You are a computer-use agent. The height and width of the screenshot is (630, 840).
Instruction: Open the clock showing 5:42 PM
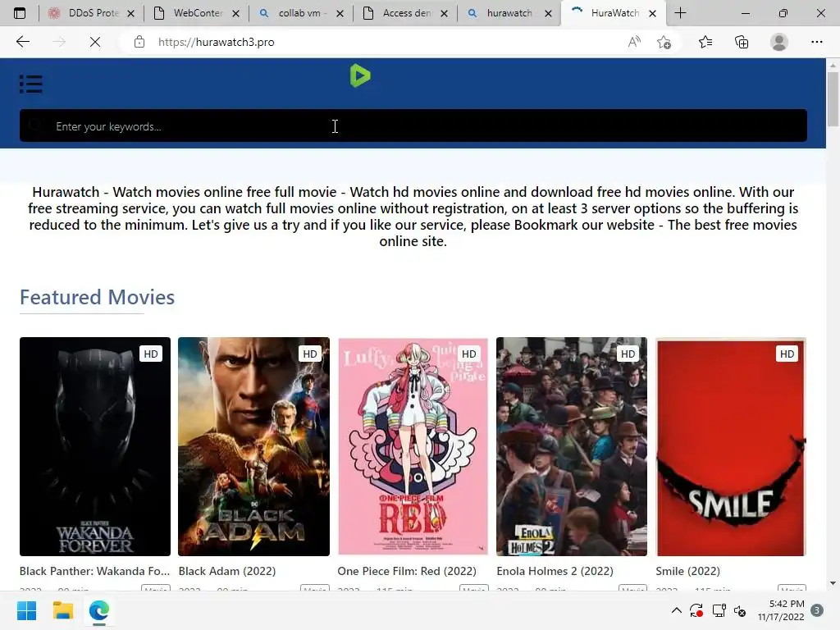click(781, 610)
